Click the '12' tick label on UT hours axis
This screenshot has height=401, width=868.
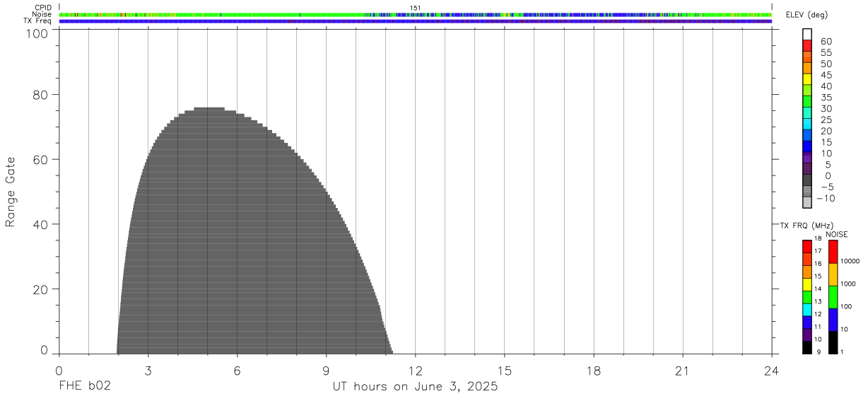click(416, 371)
